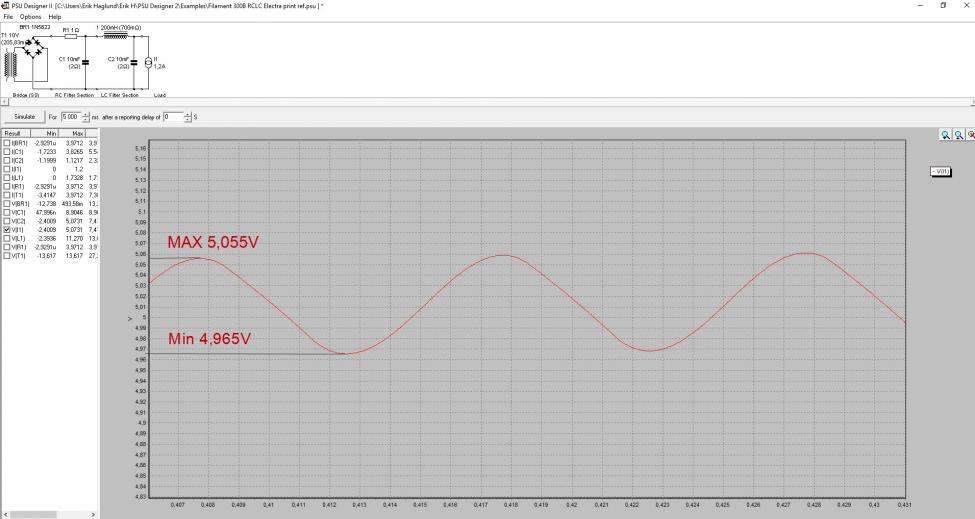
Task: Toggle the I(T1) result checkbox
Action: click(x=7, y=195)
